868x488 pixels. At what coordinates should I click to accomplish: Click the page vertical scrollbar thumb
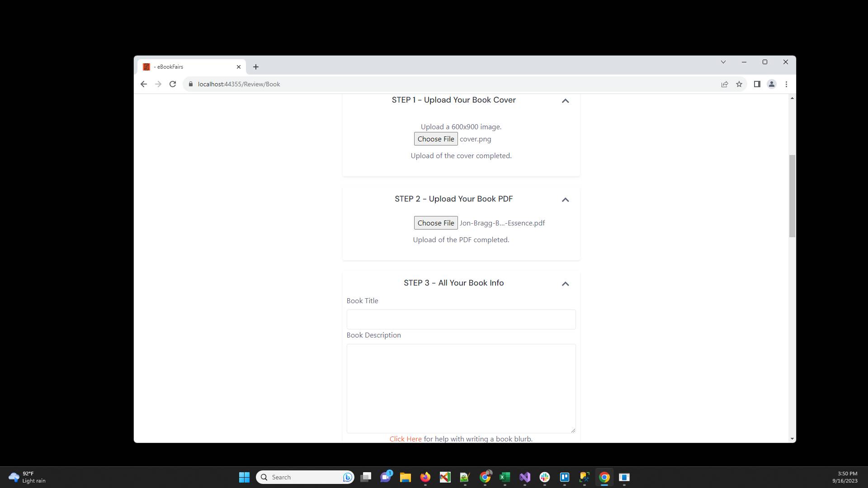point(792,196)
